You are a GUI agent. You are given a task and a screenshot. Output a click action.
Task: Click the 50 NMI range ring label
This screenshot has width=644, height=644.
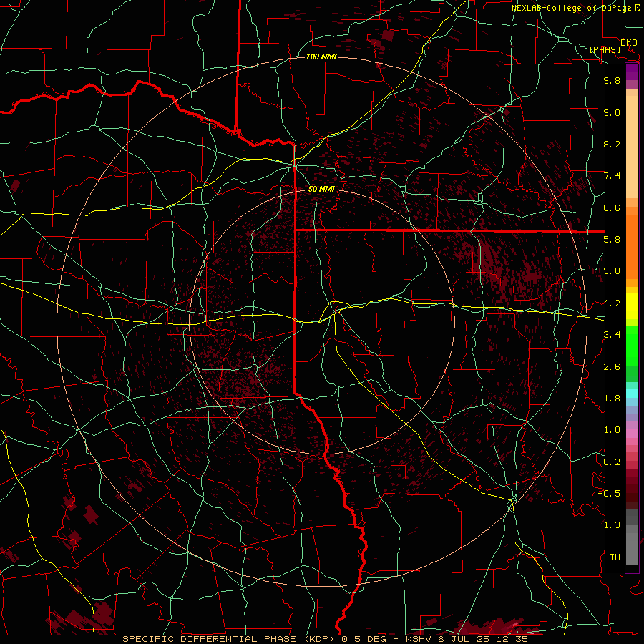321,190
